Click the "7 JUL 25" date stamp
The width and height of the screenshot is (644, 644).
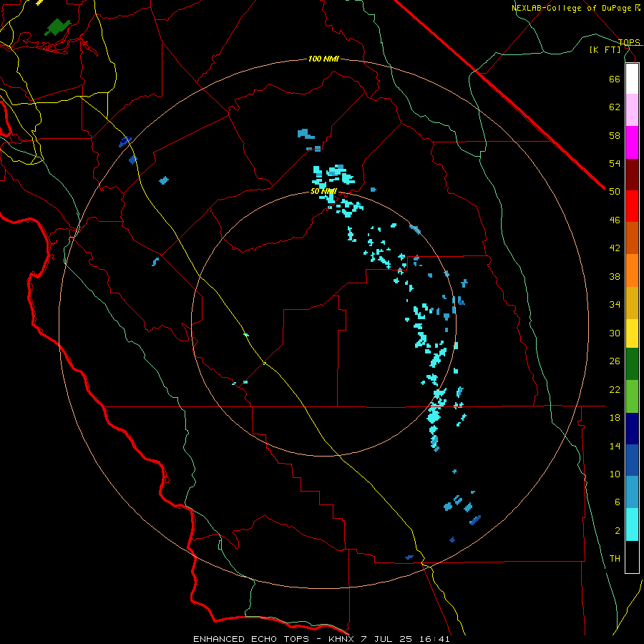click(x=388, y=639)
